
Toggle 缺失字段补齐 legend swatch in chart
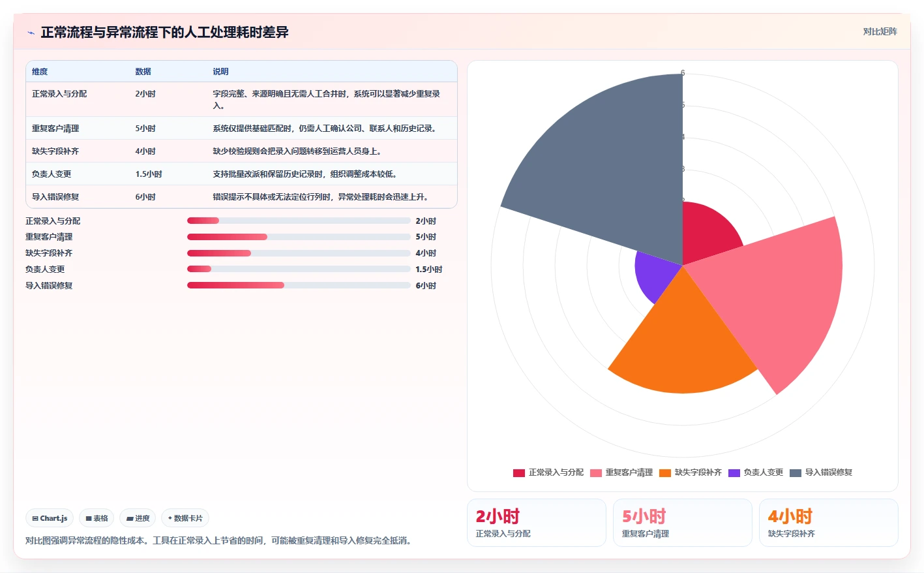665,472
